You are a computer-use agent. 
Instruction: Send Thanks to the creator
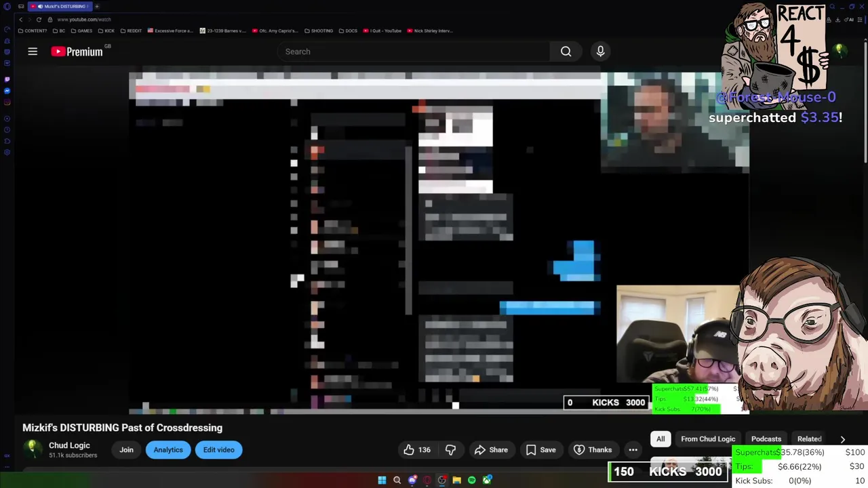click(x=593, y=450)
